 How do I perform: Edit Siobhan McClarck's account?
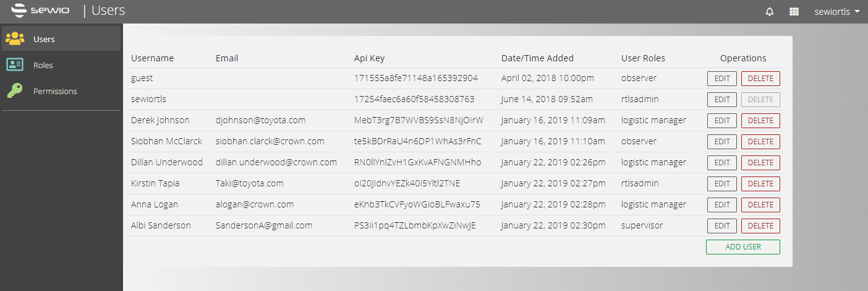[721, 142]
